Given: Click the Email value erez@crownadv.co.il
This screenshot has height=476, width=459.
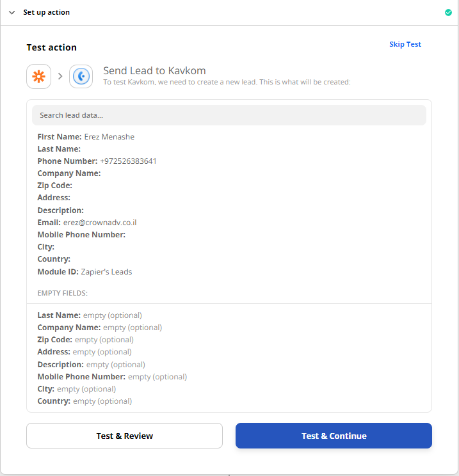Looking at the screenshot, I should 100,223.
